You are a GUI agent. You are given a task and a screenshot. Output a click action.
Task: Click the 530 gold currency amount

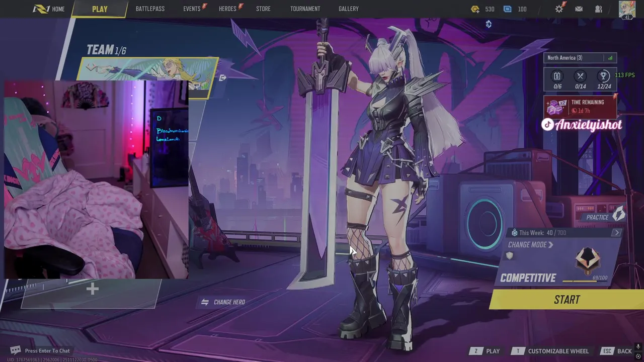click(x=490, y=9)
